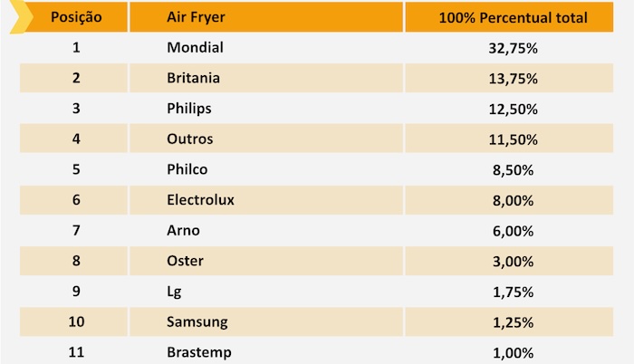Click the 8,00% value for Electrolux

coord(513,201)
